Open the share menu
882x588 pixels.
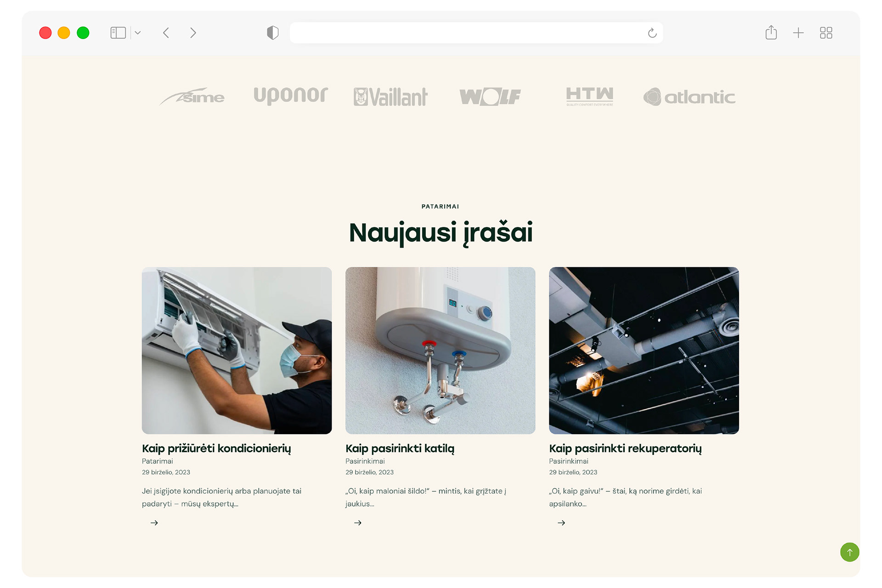point(771,32)
